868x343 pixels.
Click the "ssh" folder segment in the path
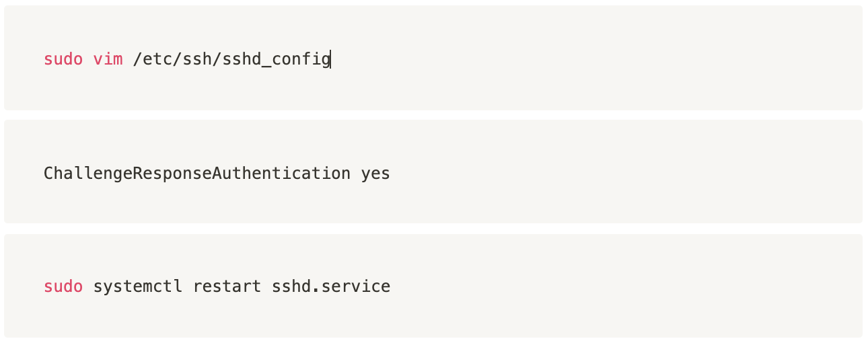click(192, 59)
